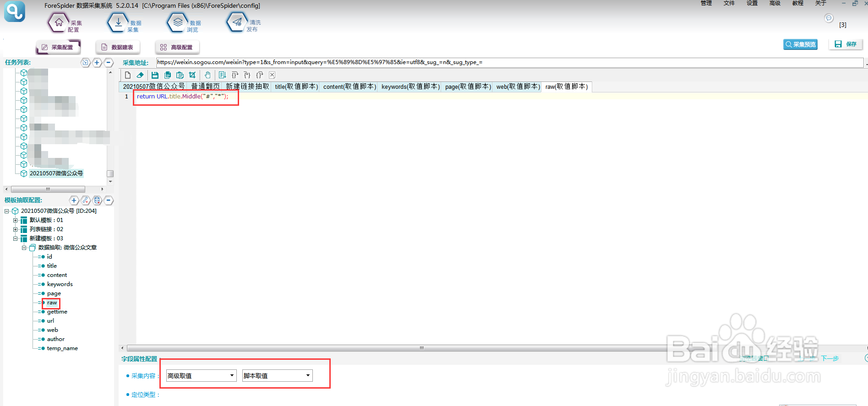This screenshot has width=868, height=406.
Task: Remove a task with the task list minus icon
Action: 109,63
